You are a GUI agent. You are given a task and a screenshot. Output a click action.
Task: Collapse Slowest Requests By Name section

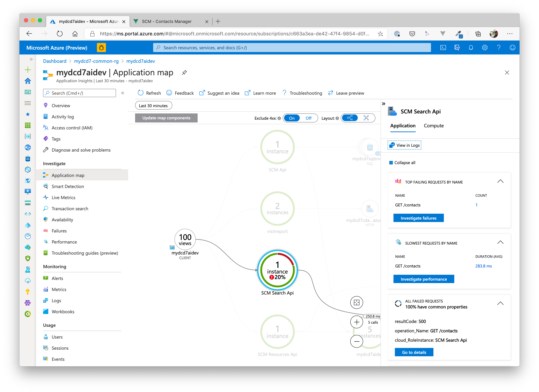click(500, 242)
